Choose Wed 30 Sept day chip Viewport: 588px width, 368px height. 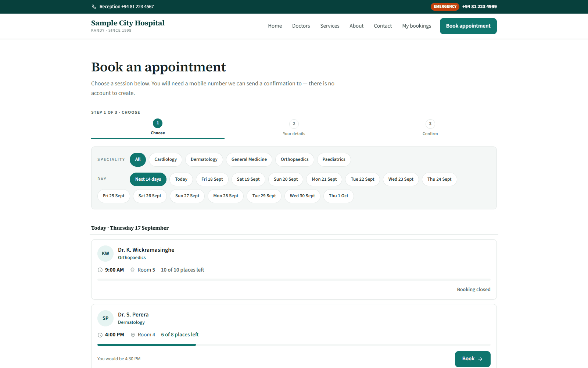tap(302, 196)
